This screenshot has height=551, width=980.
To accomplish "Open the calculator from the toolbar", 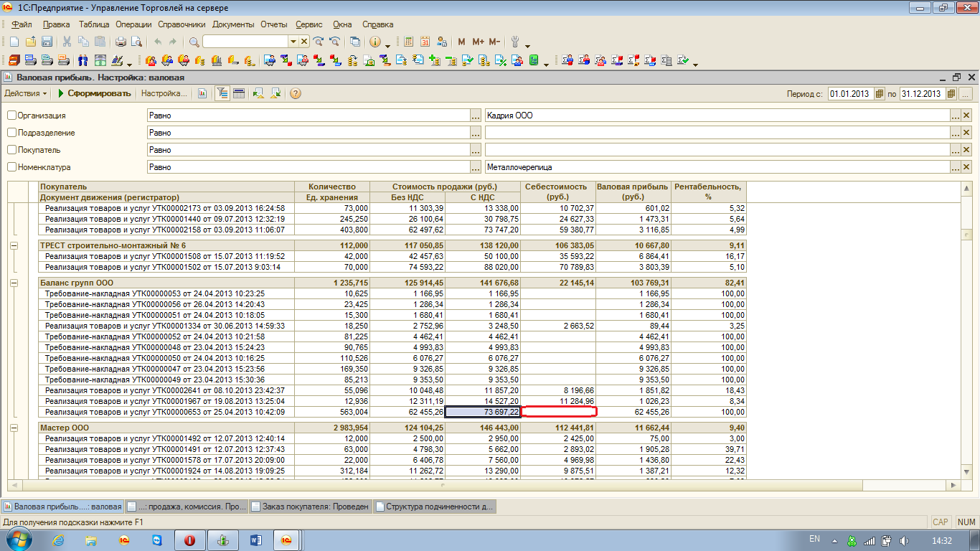I will click(x=409, y=42).
